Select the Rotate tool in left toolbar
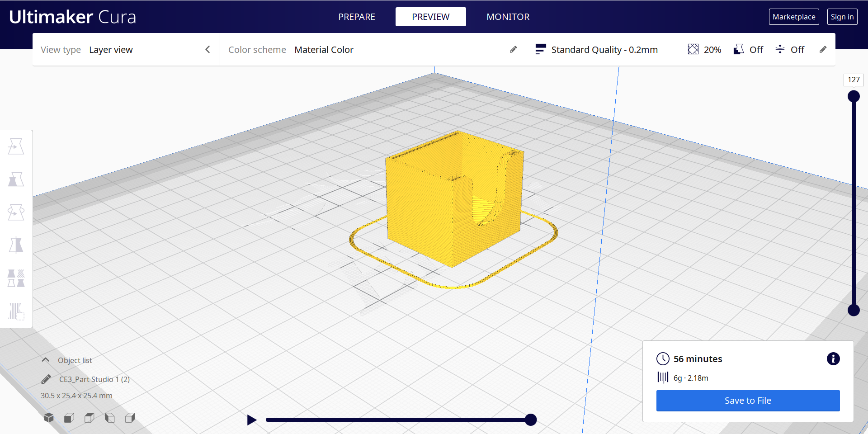 click(x=16, y=212)
